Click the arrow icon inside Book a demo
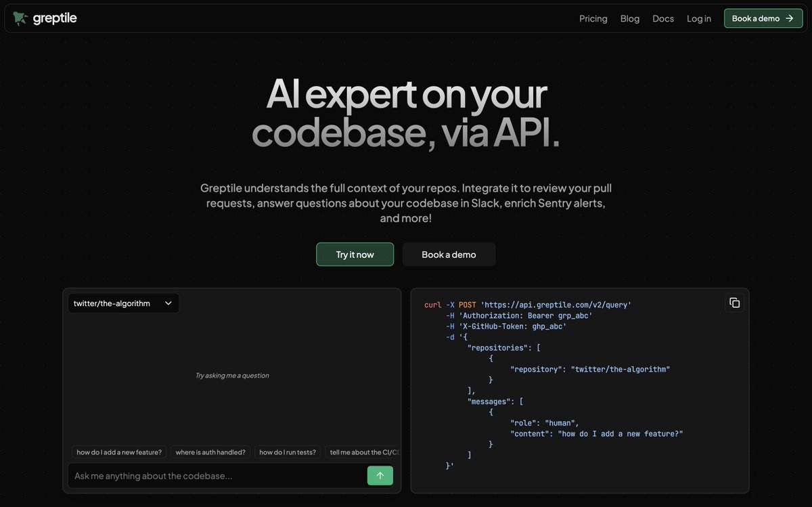The image size is (812, 507). pyautogui.click(x=789, y=18)
